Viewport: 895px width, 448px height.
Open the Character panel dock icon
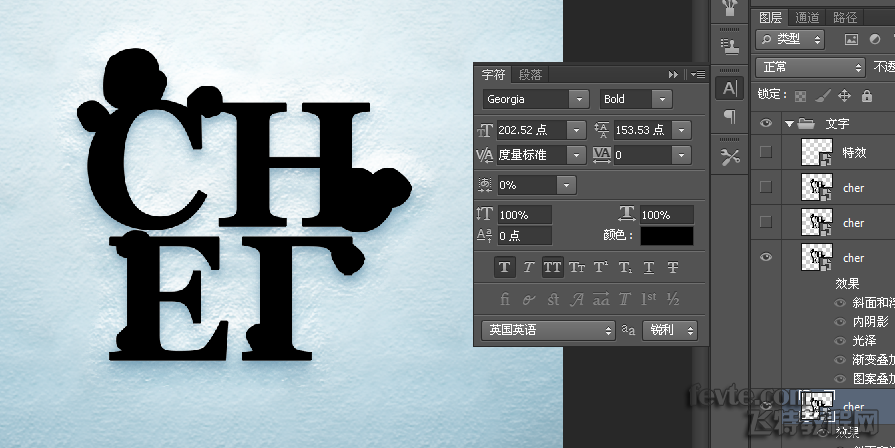tap(729, 88)
